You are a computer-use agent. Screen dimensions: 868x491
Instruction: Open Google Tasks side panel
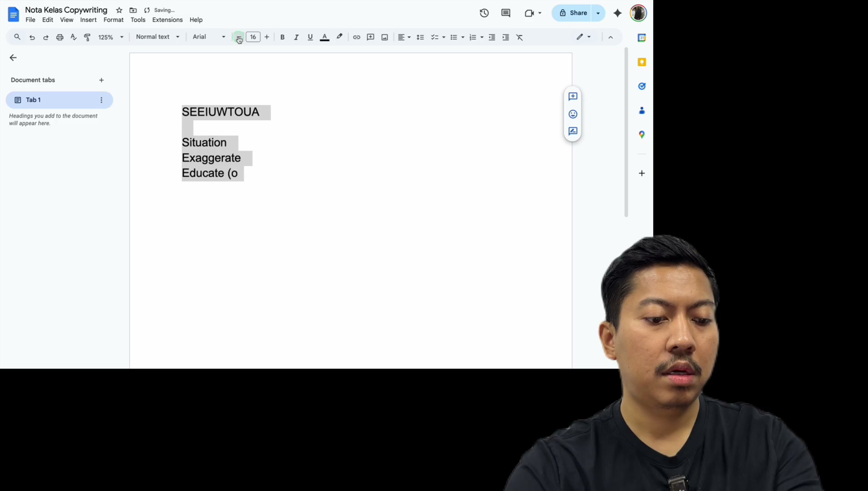pyautogui.click(x=642, y=86)
